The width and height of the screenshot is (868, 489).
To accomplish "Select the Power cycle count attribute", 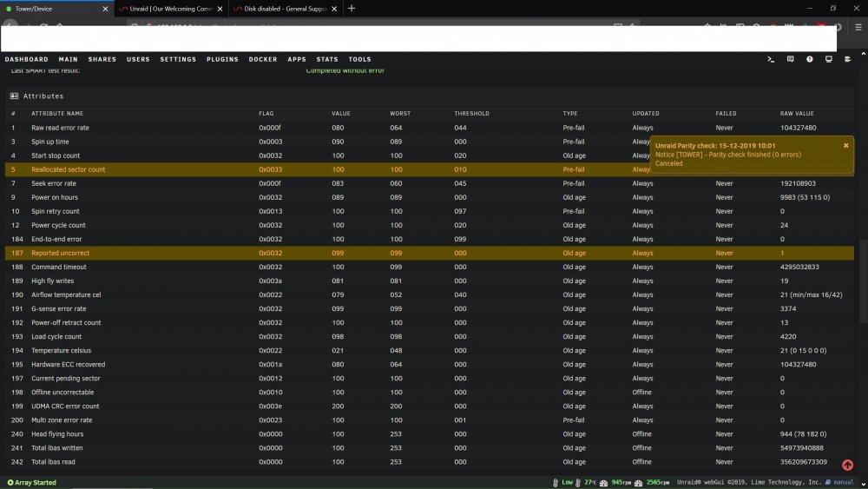I will (x=58, y=226).
